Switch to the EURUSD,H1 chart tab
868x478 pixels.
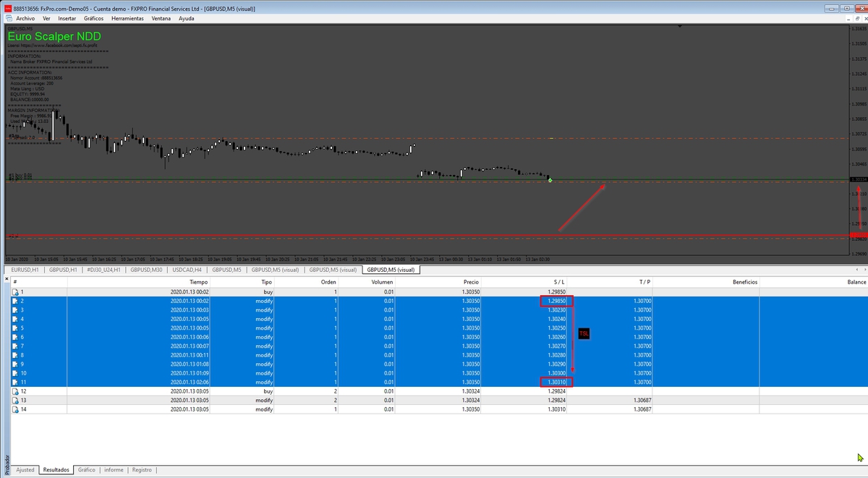click(25, 270)
